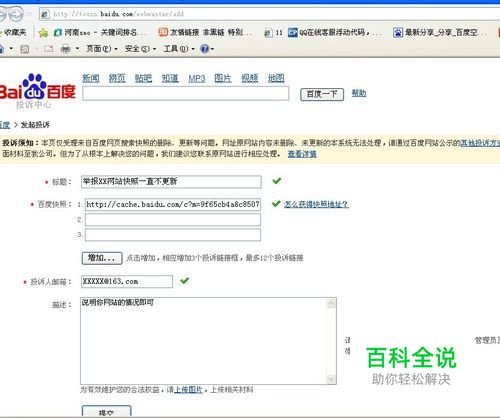Click the RSS feeds icon in command bar

click(x=25, y=49)
